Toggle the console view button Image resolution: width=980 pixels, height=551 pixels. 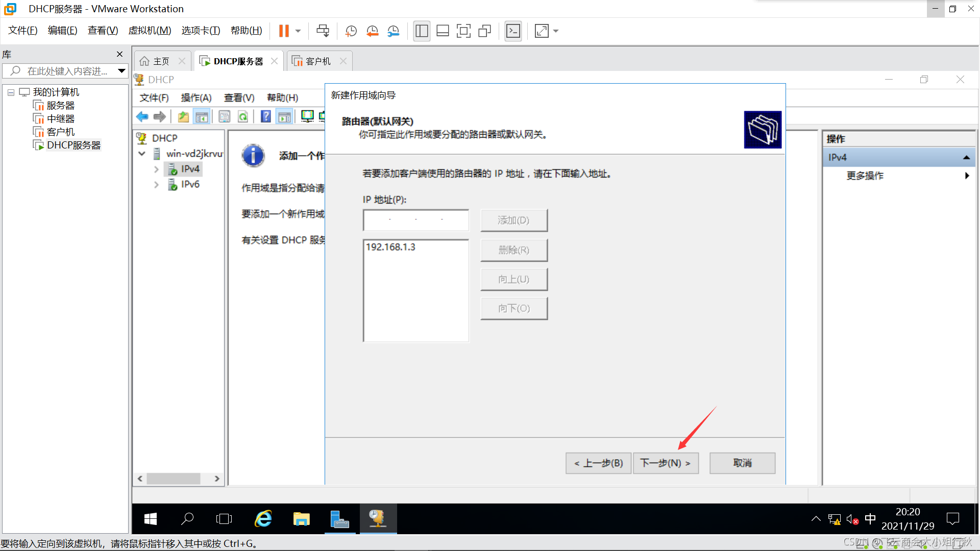pos(513,31)
